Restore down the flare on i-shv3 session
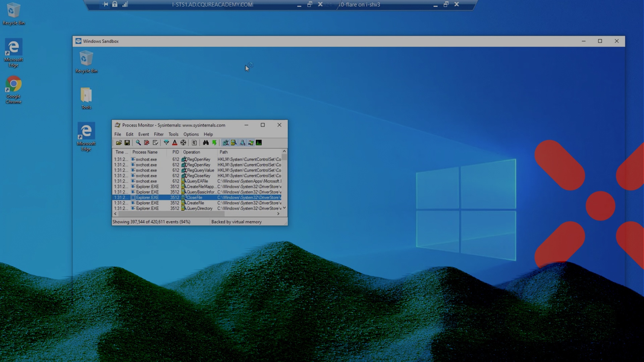The height and width of the screenshot is (362, 644). click(x=446, y=4)
